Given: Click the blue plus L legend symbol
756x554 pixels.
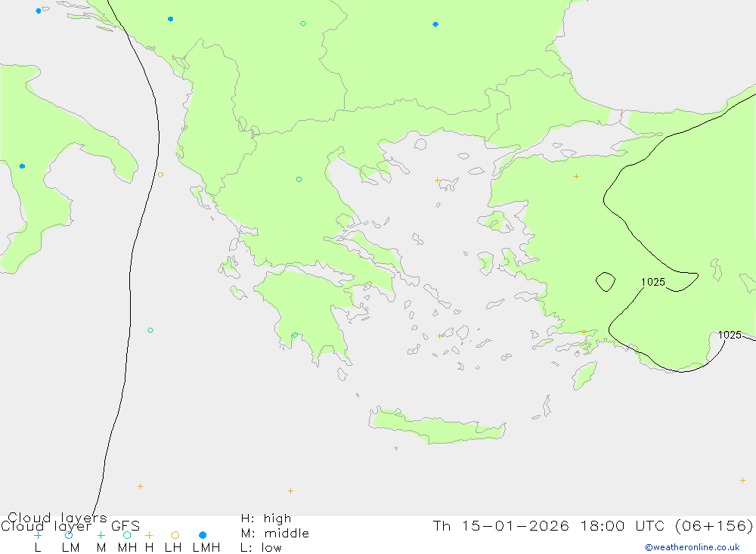Looking at the screenshot, I should 38,535.
